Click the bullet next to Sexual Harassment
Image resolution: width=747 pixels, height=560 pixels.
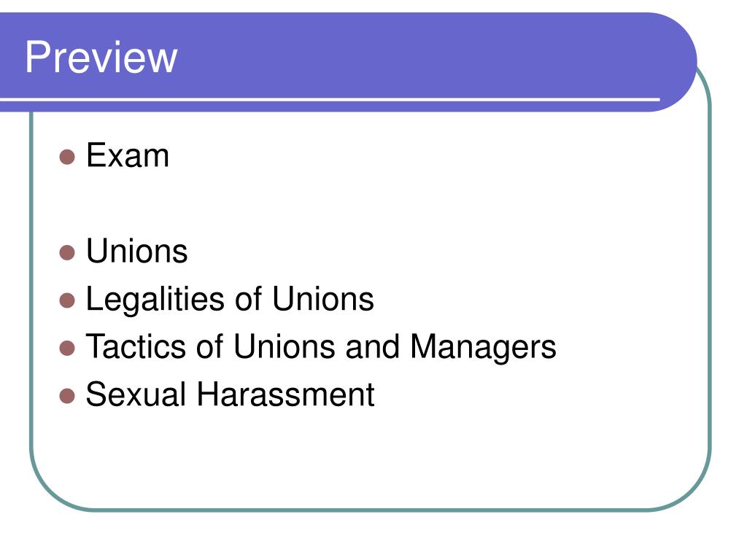[67, 396]
